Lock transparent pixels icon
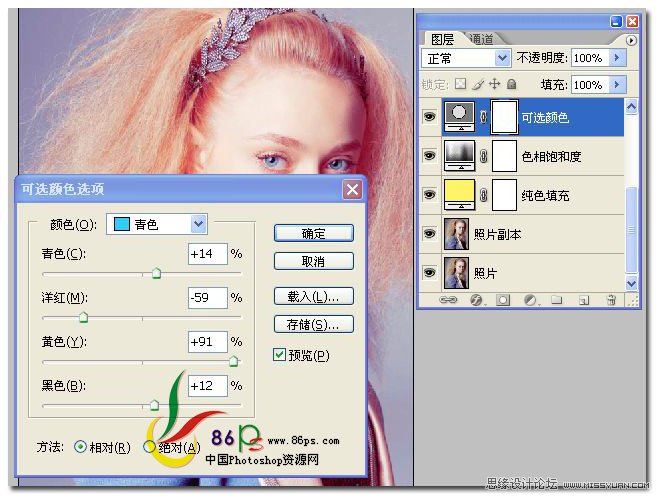This screenshot has width=660, height=500. [460, 84]
